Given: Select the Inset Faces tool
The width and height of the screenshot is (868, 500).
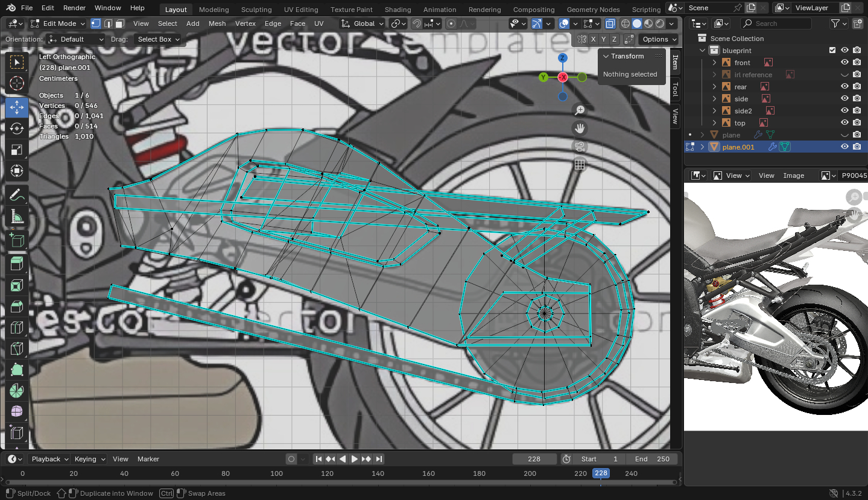Looking at the screenshot, I should coord(17,285).
